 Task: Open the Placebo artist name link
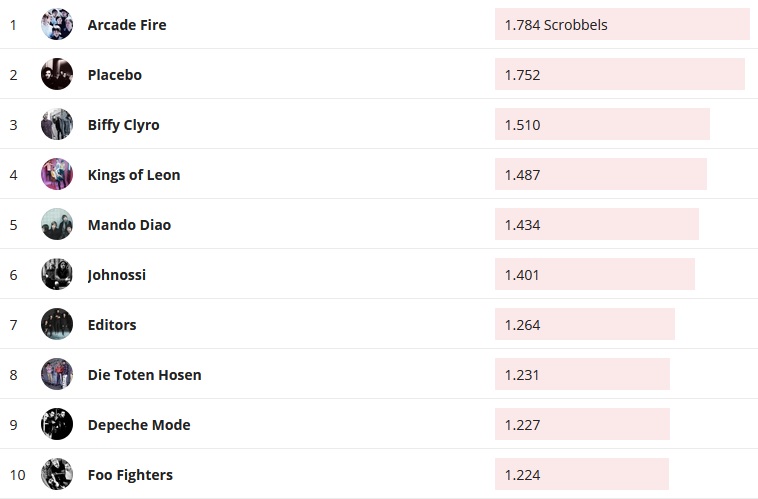(x=115, y=75)
